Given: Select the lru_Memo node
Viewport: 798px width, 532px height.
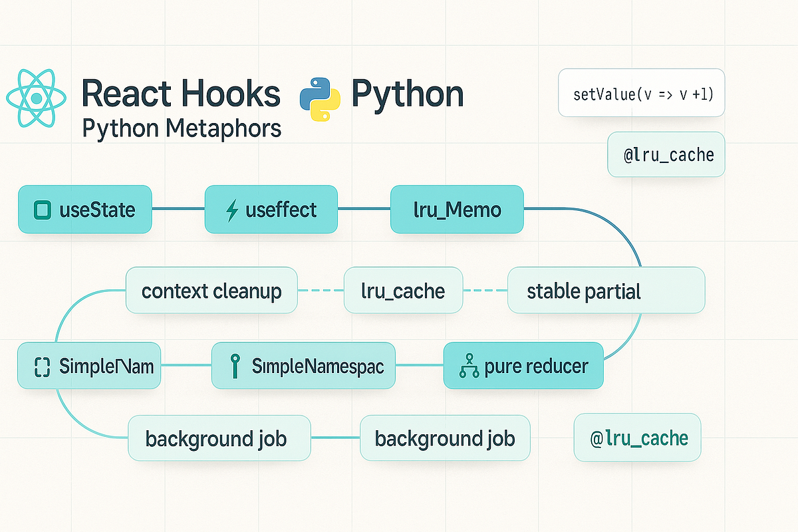Looking at the screenshot, I should 457,210.
